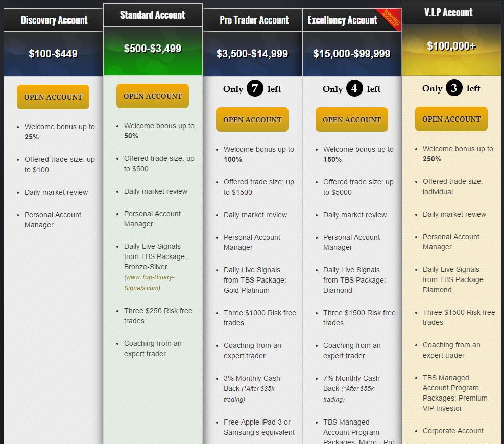Open a Discovery Account with the orange button
This screenshot has height=444, width=504.
(x=53, y=97)
